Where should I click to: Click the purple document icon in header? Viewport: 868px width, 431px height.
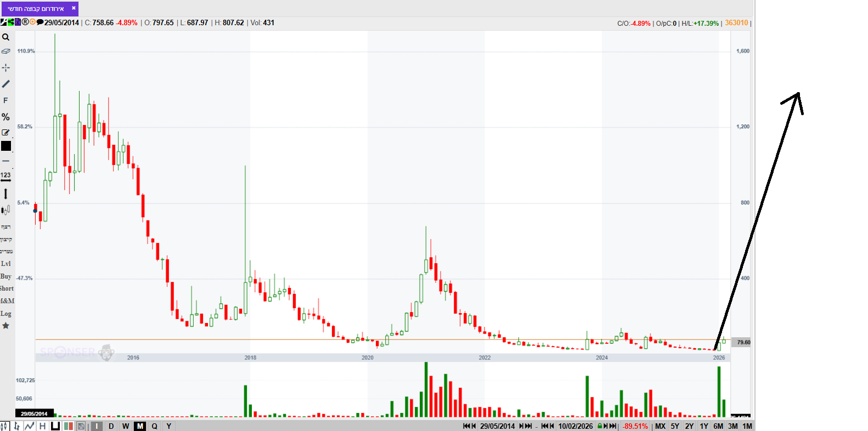click(18, 22)
